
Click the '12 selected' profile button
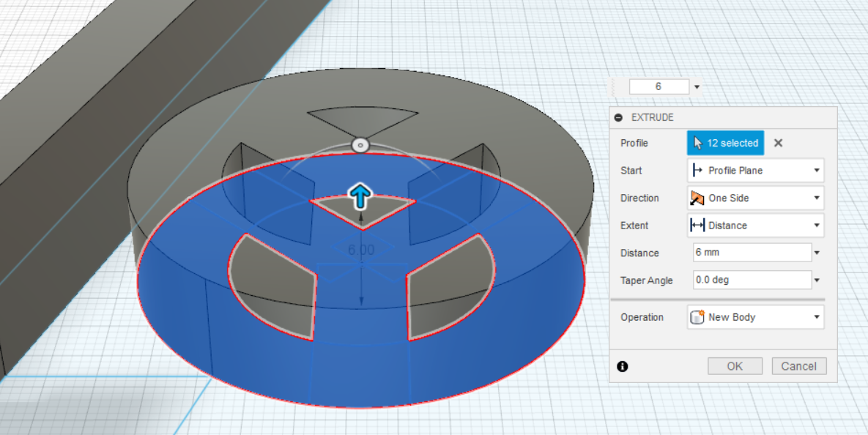click(725, 143)
